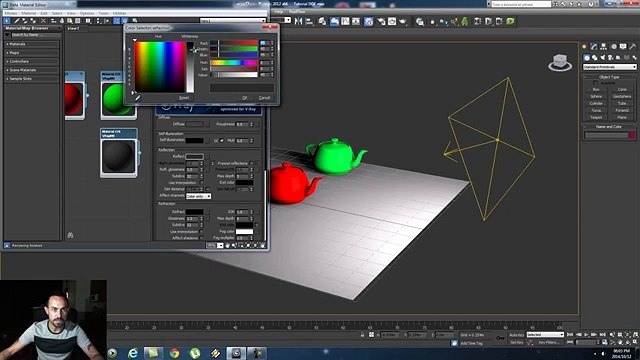Screen dimensions: 640x360
Task: Toggle the Auto Key button
Action: [x=516, y=335]
